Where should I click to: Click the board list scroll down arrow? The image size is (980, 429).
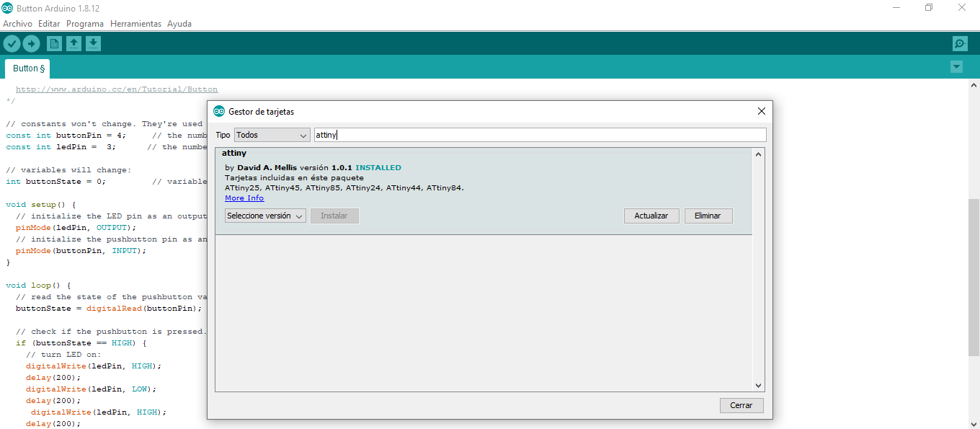pyautogui.click(x=758, y=386)
